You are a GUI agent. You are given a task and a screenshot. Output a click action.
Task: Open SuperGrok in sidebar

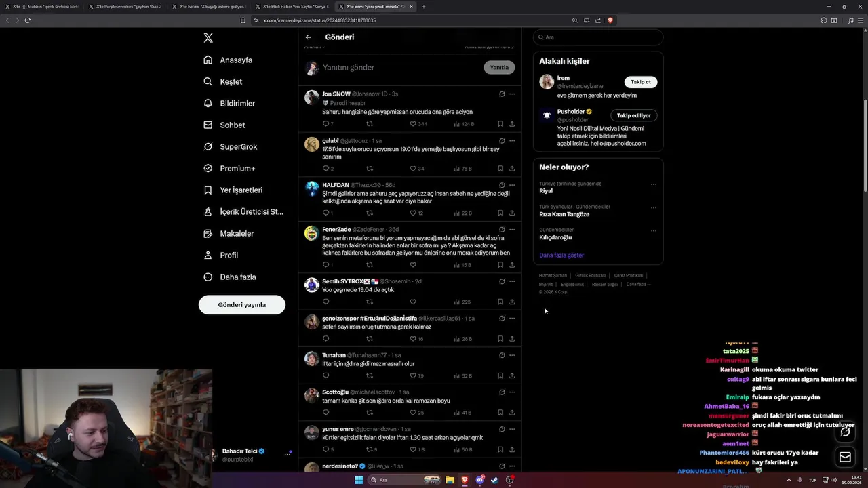coord(231,146)
